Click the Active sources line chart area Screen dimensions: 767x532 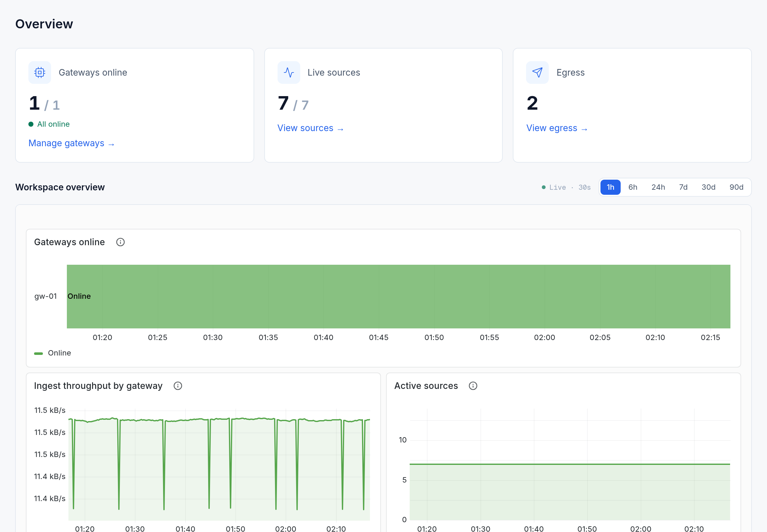point(570,464)
